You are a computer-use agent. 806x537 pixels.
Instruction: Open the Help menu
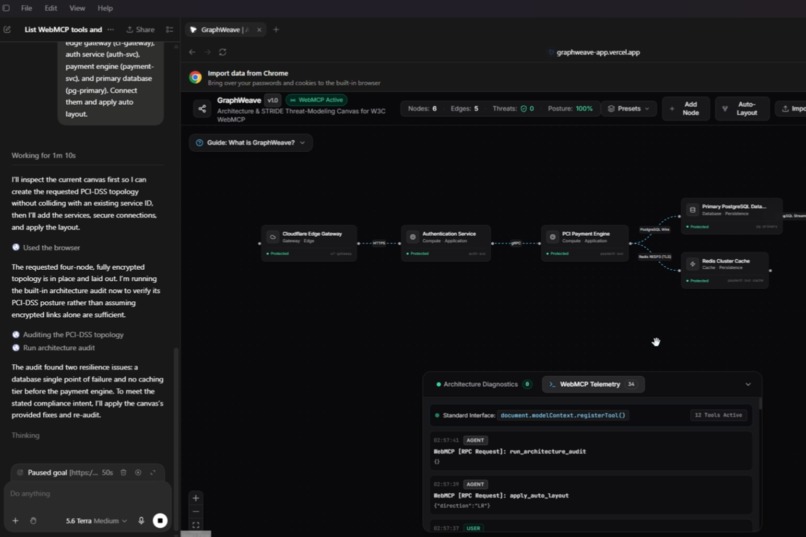(105, 8)
